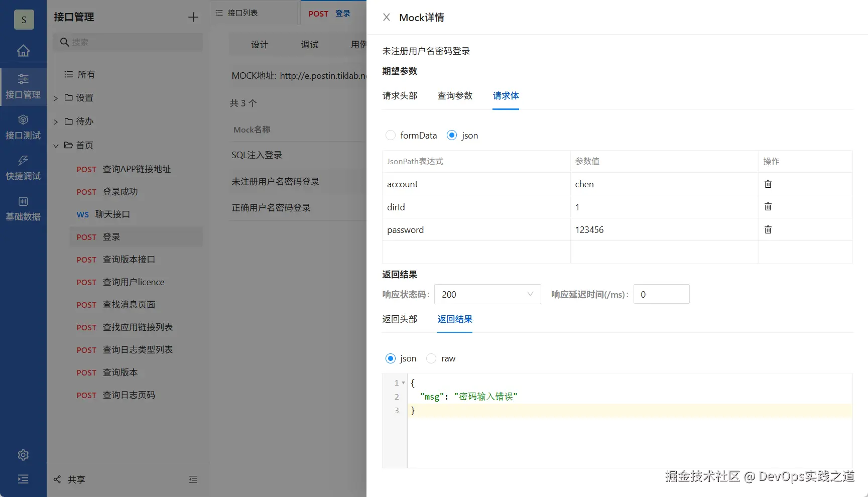Open 响应状态码 dropdown showing 200
This screenshot has width=868, height=497.
[487, 294]
